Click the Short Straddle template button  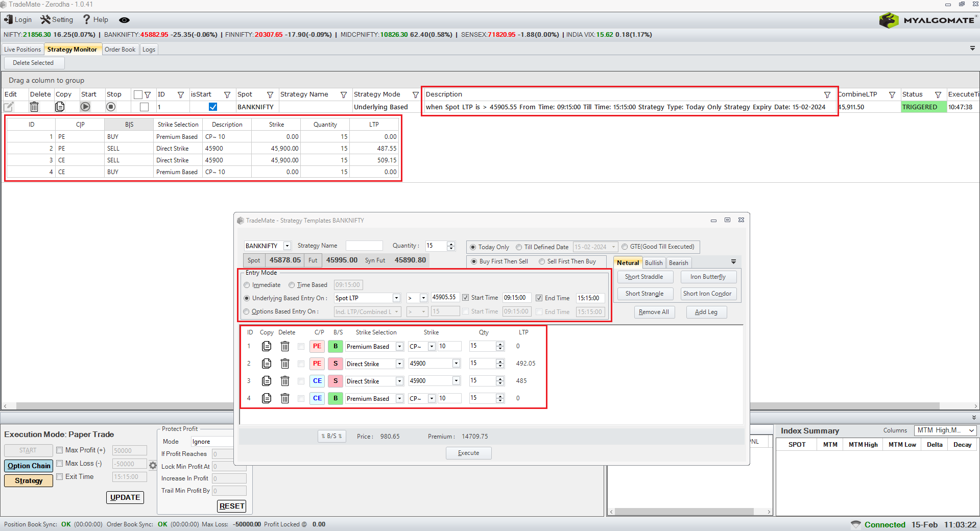coord(644,277)
